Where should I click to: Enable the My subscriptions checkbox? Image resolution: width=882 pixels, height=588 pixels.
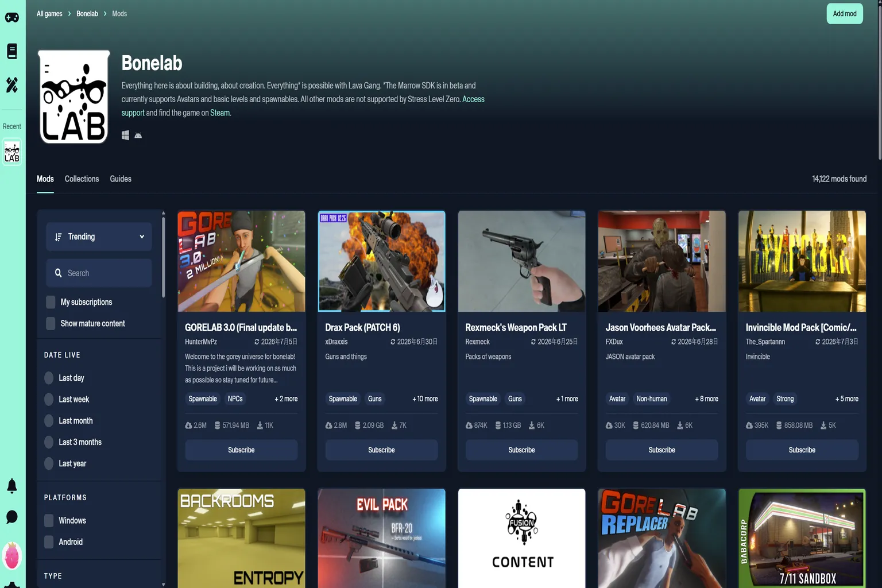[x=51, y=302]
